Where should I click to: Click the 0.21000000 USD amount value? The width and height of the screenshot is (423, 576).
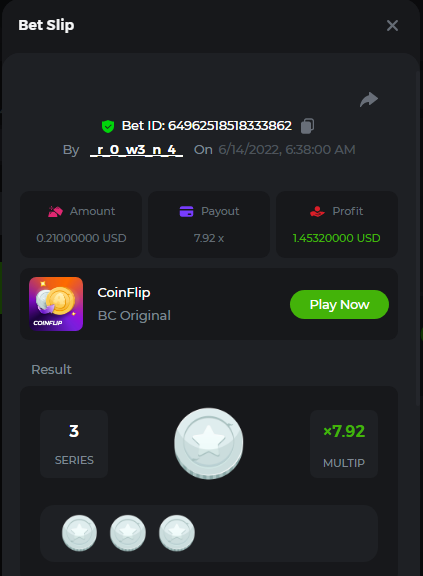81,238
